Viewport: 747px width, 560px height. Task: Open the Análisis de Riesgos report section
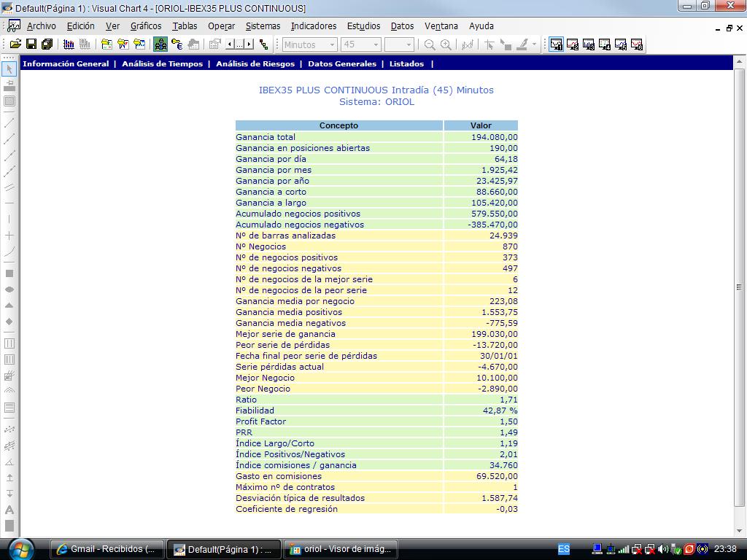coord(255,64)
